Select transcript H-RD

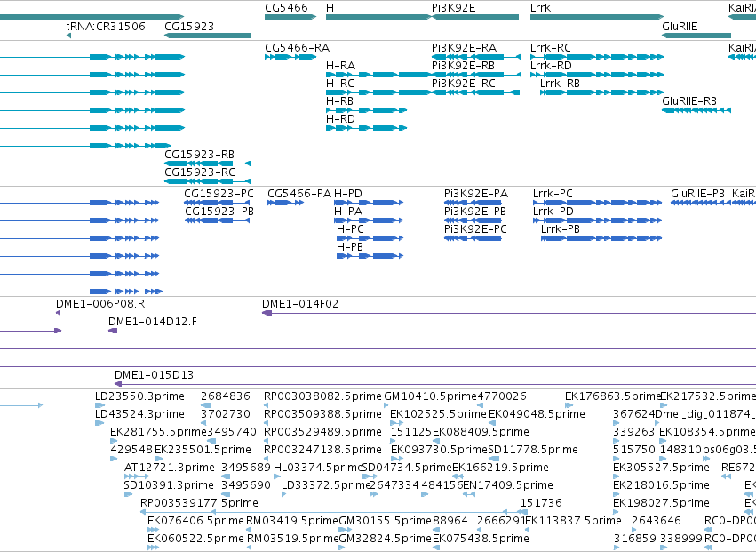point(366,128)
